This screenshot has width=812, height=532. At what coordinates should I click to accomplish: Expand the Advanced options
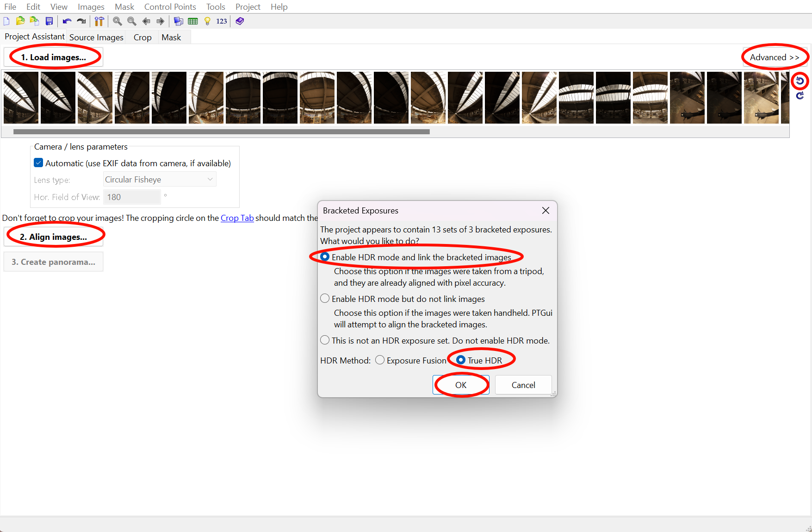[x=775, y=57]
